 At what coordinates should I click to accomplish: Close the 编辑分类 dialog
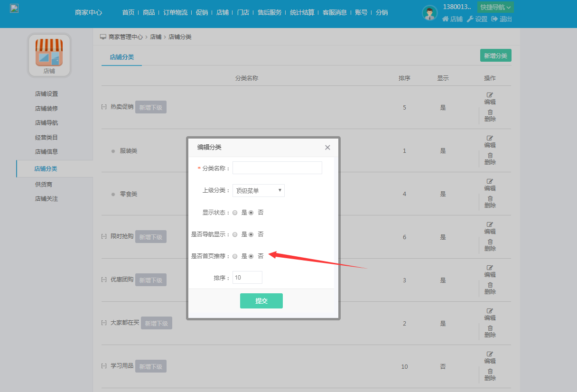tap(327, 148)
